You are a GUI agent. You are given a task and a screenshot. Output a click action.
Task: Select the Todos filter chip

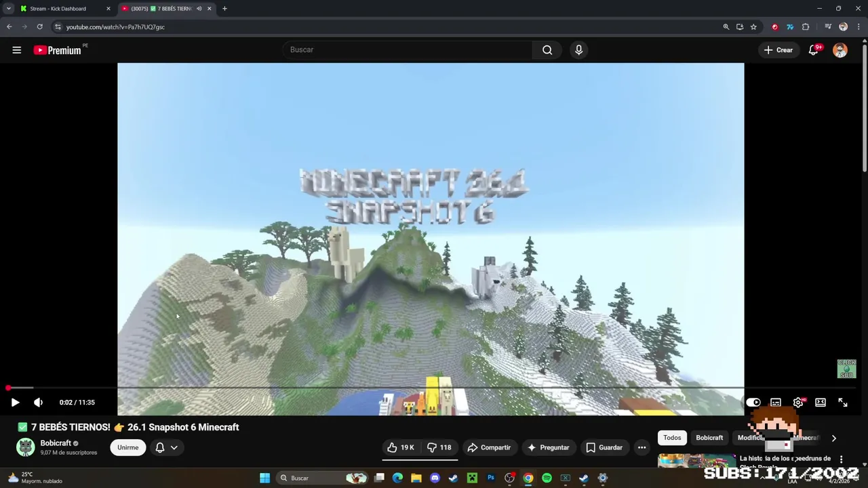click(x=672, y=438)
